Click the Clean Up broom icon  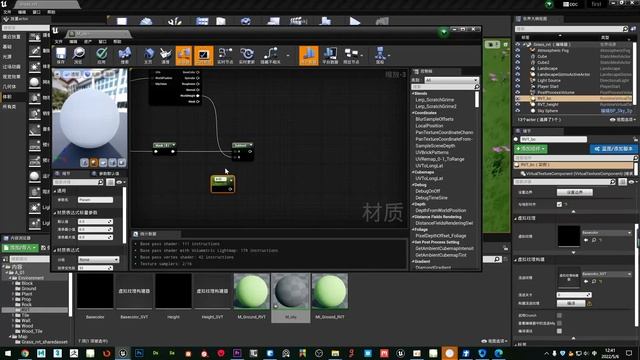165,56
